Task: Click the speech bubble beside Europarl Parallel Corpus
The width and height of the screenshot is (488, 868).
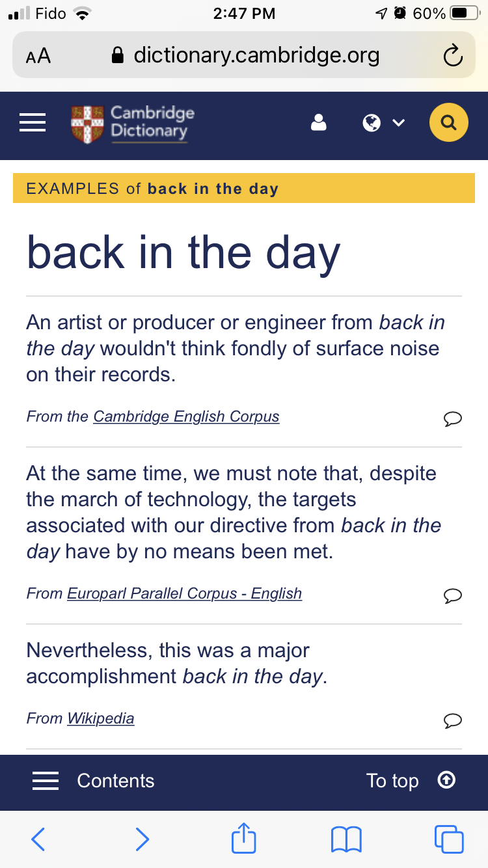Action: tap(452, 595)
